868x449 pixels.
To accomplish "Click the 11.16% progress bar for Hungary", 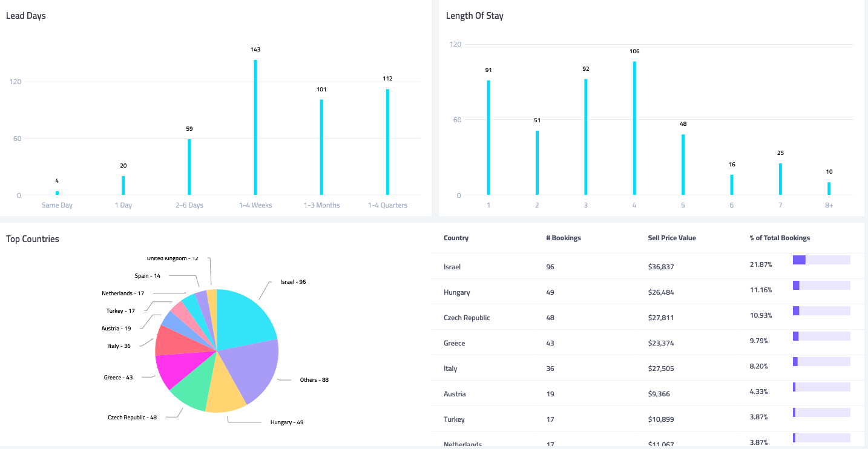I will pos(821,285).
